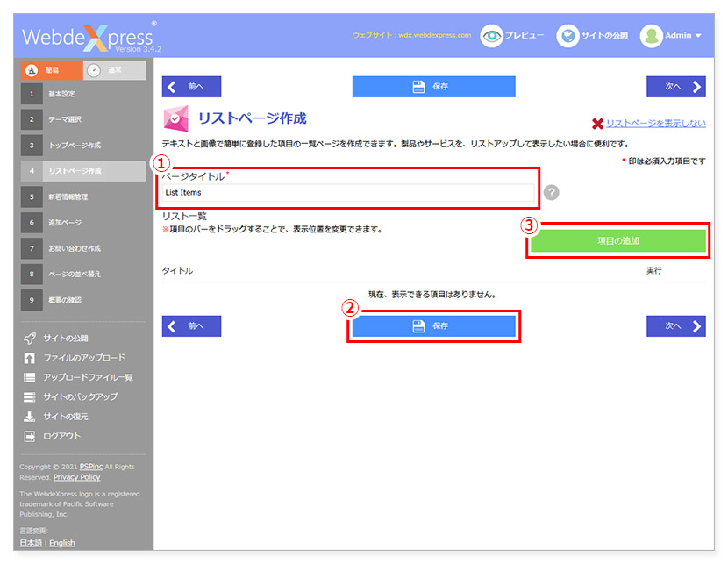Open step 3 トップページ作成
Image resolution: width=728 pixels, height=564 pixels.
[x=83, y=146]
